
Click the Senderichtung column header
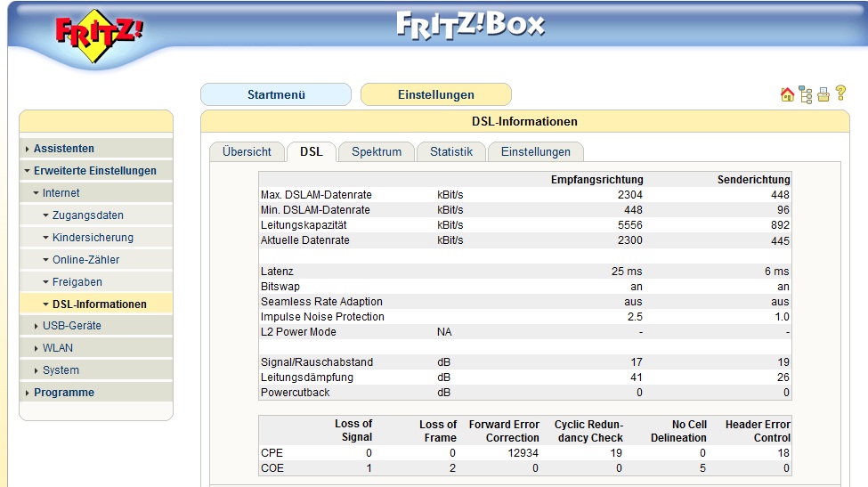pos(753,179)
